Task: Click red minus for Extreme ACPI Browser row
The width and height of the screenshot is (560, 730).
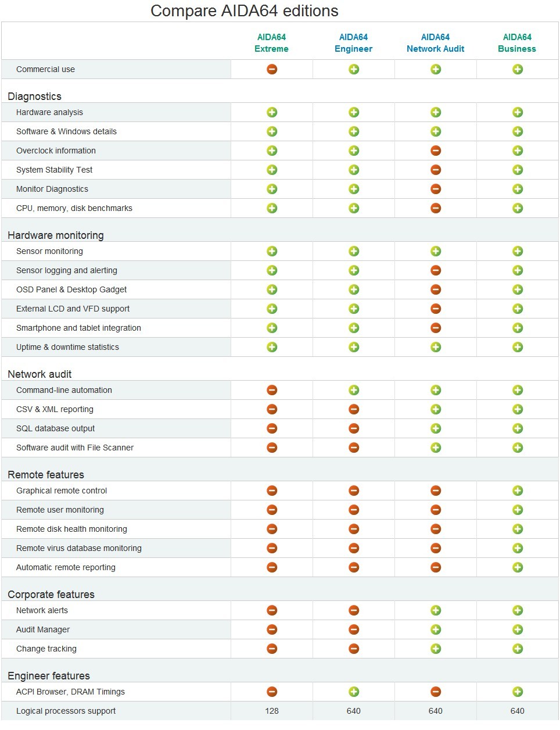Action: [x=272, y=692]
